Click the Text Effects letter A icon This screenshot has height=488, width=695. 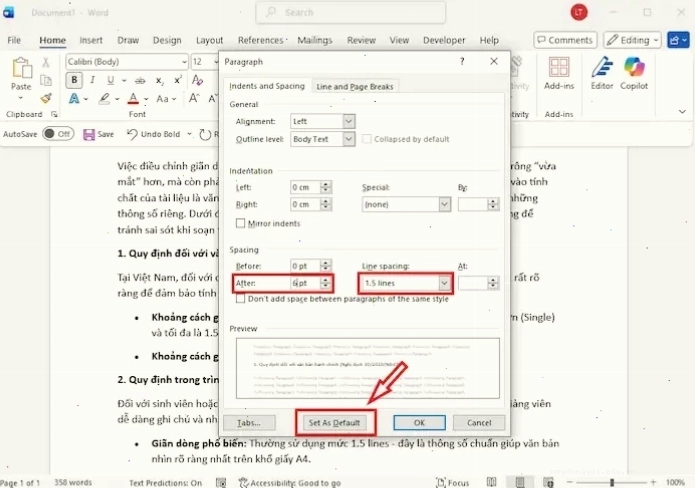pos(74,98)
